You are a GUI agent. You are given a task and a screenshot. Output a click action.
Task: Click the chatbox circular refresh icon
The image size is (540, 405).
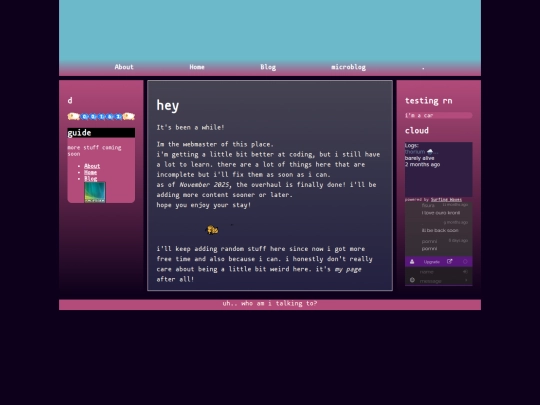(x=465, y=262)
